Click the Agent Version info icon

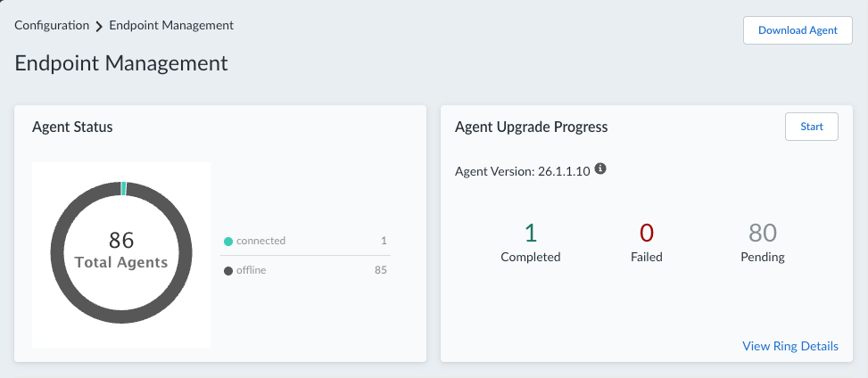(600, 168)
